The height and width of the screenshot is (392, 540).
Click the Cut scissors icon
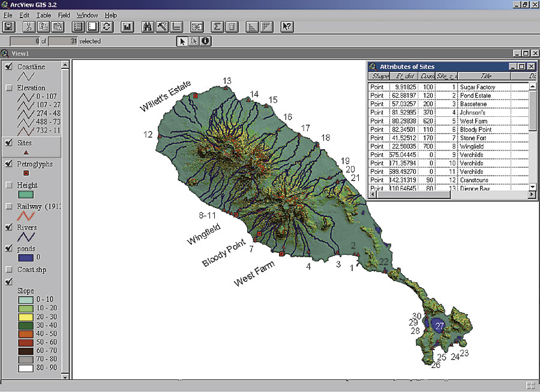[29, 26]
